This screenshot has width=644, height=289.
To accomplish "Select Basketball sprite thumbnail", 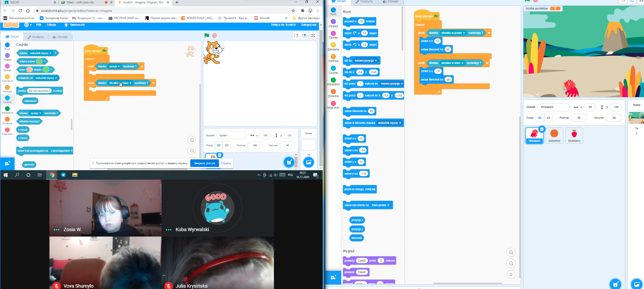I will [554, 136].
